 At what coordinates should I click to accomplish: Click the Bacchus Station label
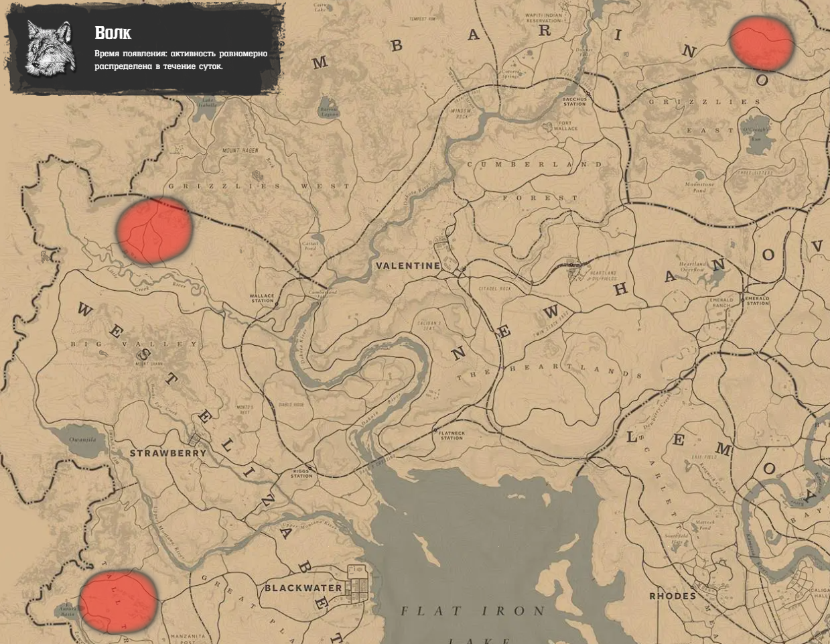(x=575, y=102)
